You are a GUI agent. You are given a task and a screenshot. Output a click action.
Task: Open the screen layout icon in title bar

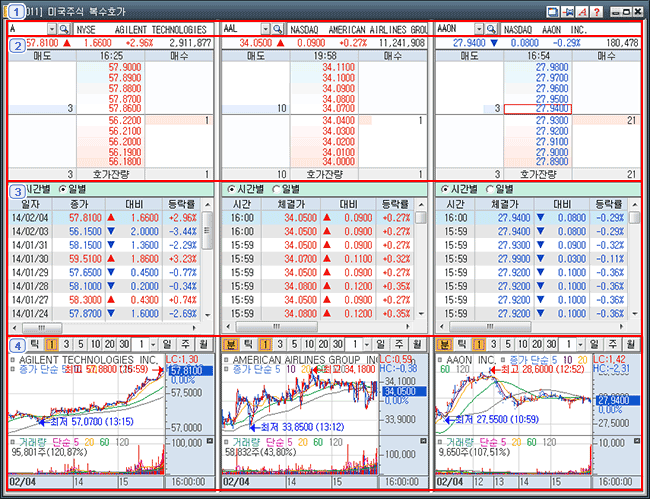click(x=553, y=12)
